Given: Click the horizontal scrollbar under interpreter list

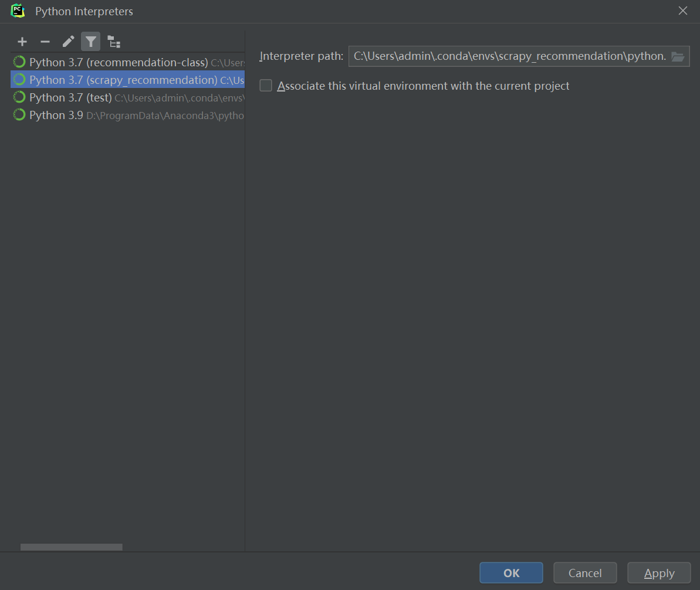Looking at the screenshot, I should coord(72,547).
